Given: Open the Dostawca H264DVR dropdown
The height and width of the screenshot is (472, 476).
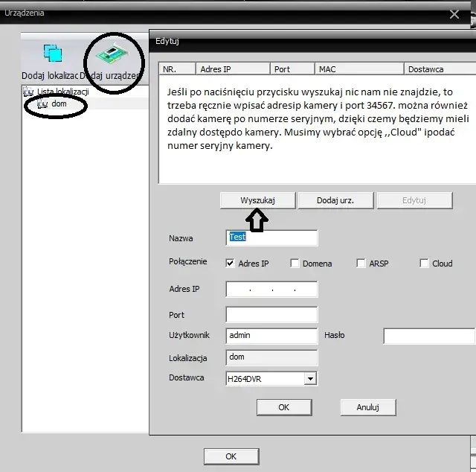Looking at the screenshot, I should coord(310,379).
